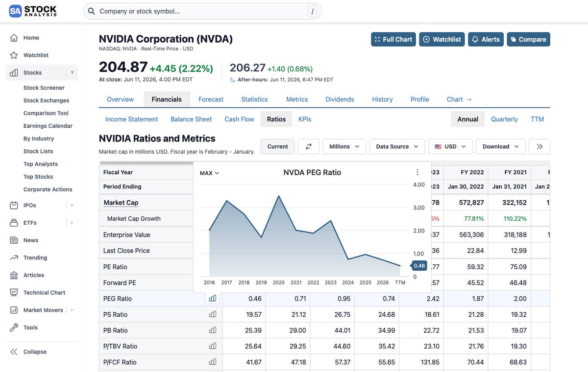This screenshot has width=588, height=372.
Task: Open the Download dropdown
Action: 501,146
